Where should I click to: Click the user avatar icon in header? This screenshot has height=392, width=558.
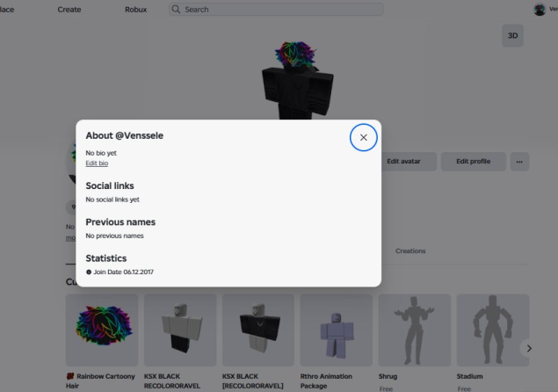[x=540, y=10]
